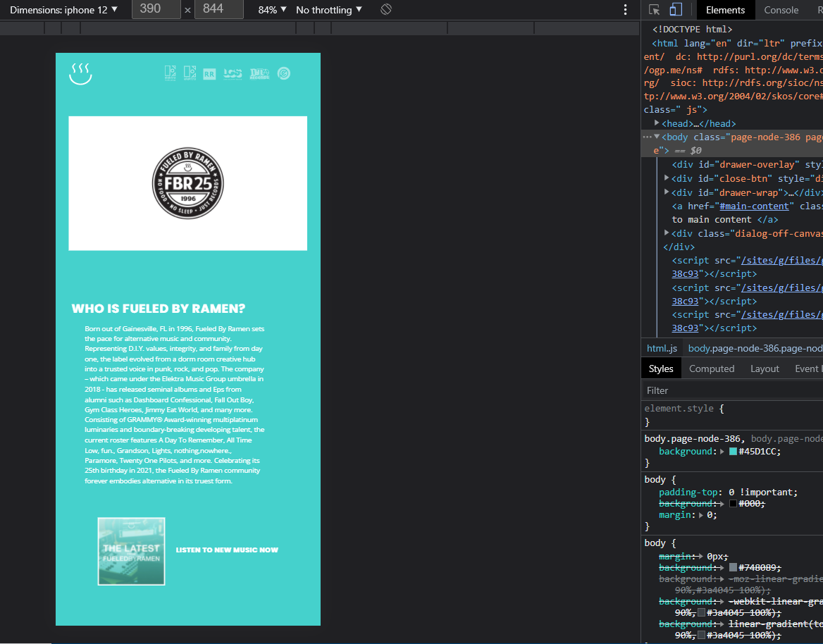823x644 pixels.
Task: Click the ellipsis beside the body node
Action: [x=647, y=137]
